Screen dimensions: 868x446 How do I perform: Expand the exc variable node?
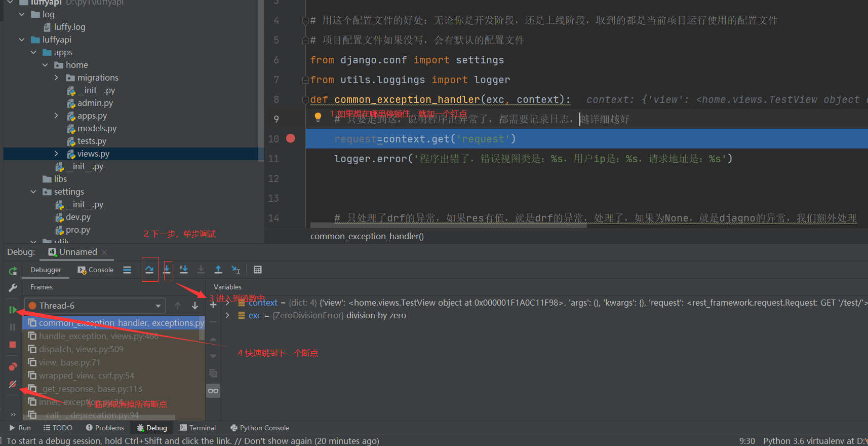coord(227,315)
